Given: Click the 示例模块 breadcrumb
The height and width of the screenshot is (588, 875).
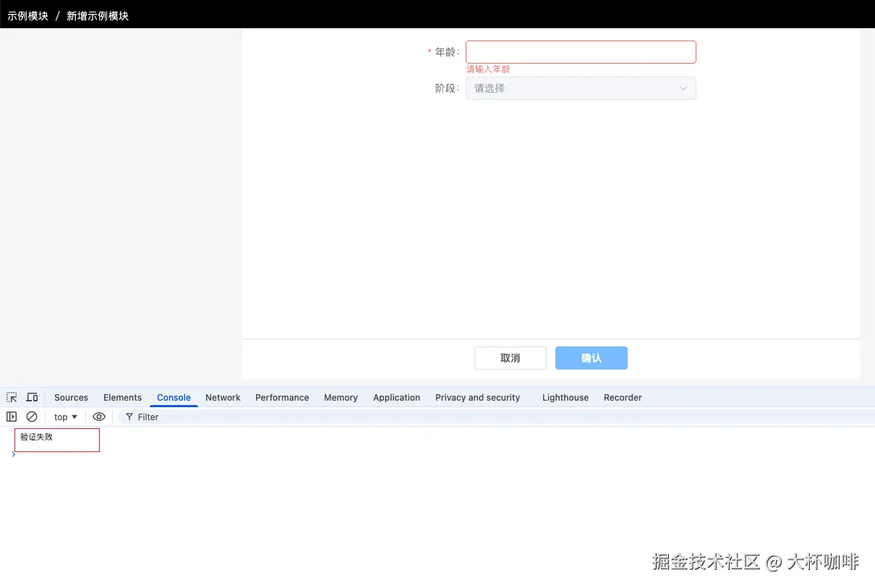Looking at the screenshot, I should 27,16.
